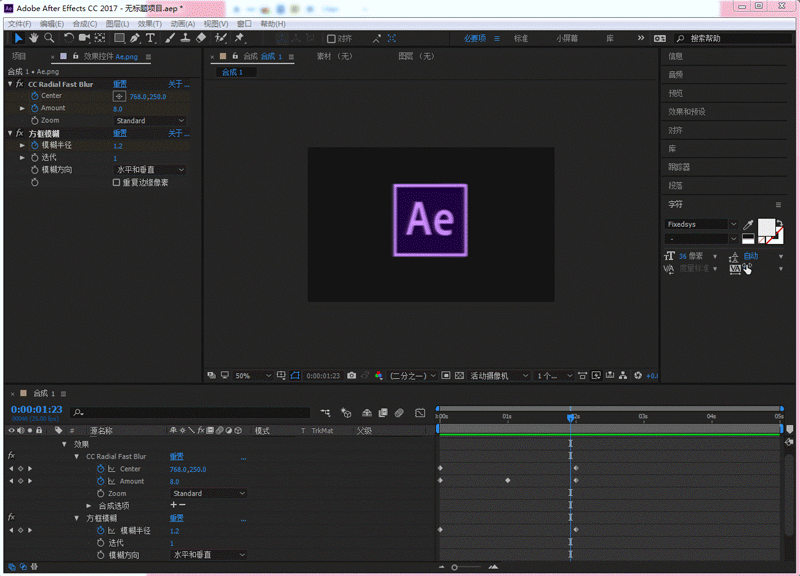800x576 pixels.
Task: Select the Pen tool
Action: click(x=135, y=38)
